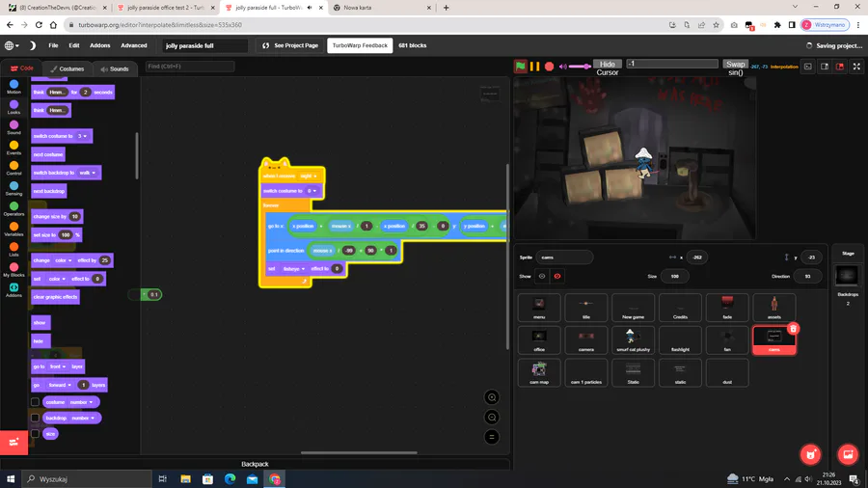Click the green flag to start project
Image resolution: width=868 pixels, height=488 pixels.
click(x=521, y=67)
